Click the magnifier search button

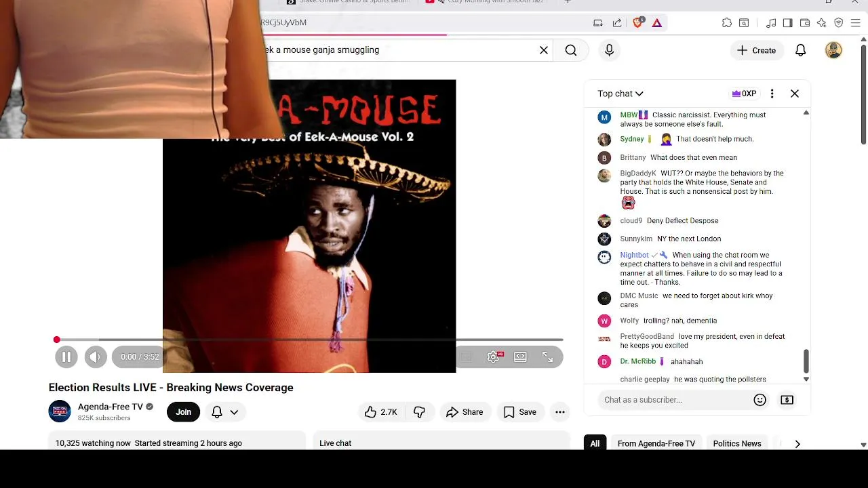point(571,50)
